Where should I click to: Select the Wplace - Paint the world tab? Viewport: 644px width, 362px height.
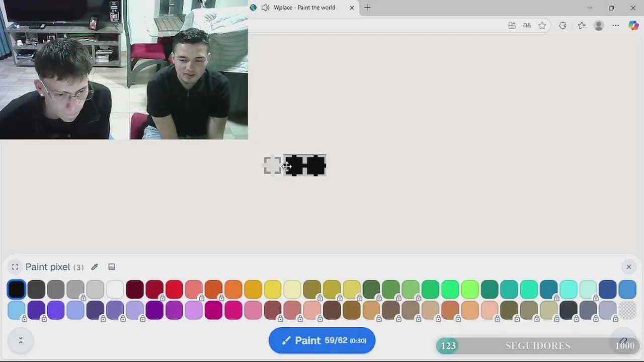pos(303,8)
